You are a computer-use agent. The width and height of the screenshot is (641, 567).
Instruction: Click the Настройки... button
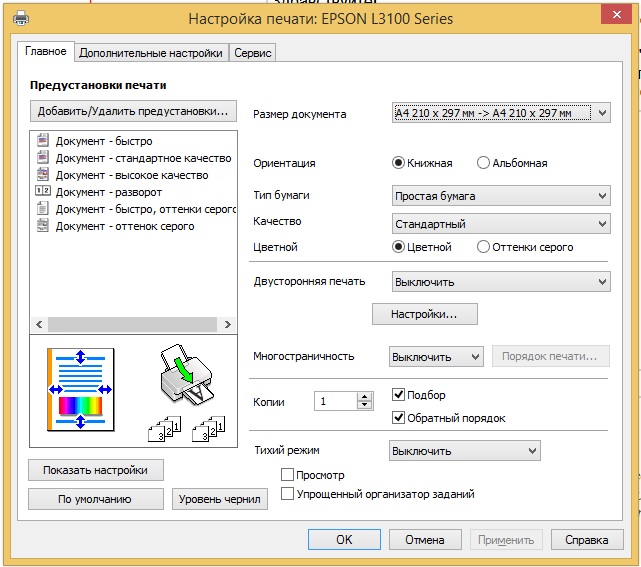[424, 314]
